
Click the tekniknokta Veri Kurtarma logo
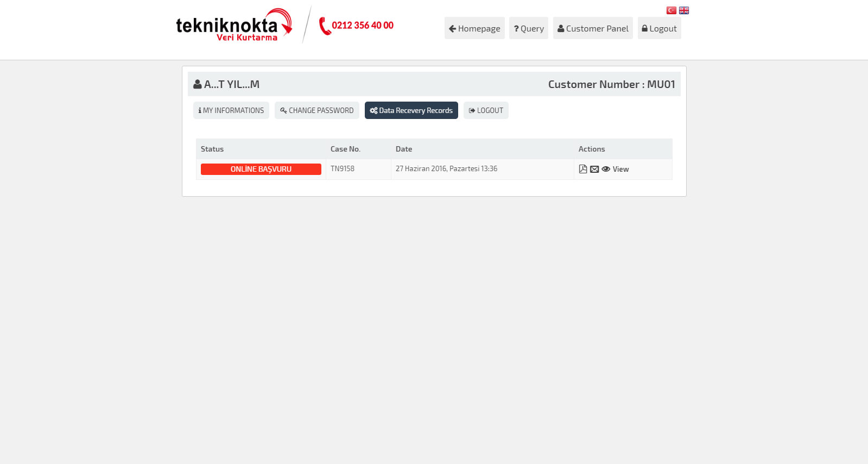(x=234, y=26)
